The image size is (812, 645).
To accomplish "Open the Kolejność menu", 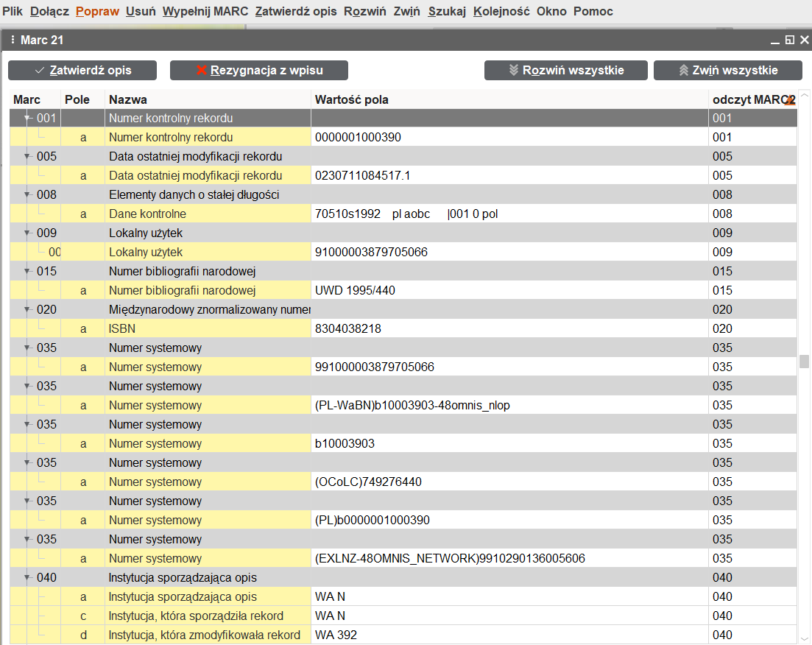I will tap(501, 11).
